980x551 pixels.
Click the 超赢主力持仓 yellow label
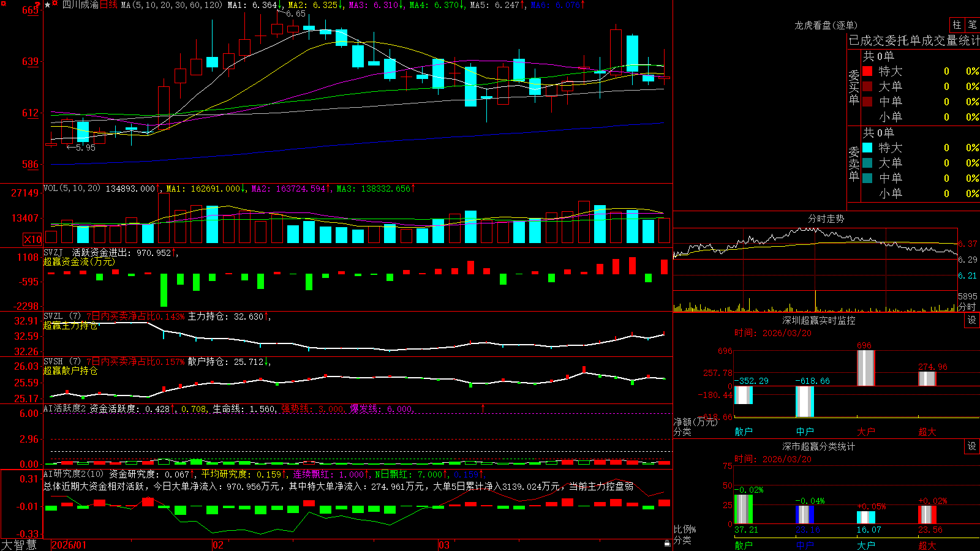pos(70,326)
